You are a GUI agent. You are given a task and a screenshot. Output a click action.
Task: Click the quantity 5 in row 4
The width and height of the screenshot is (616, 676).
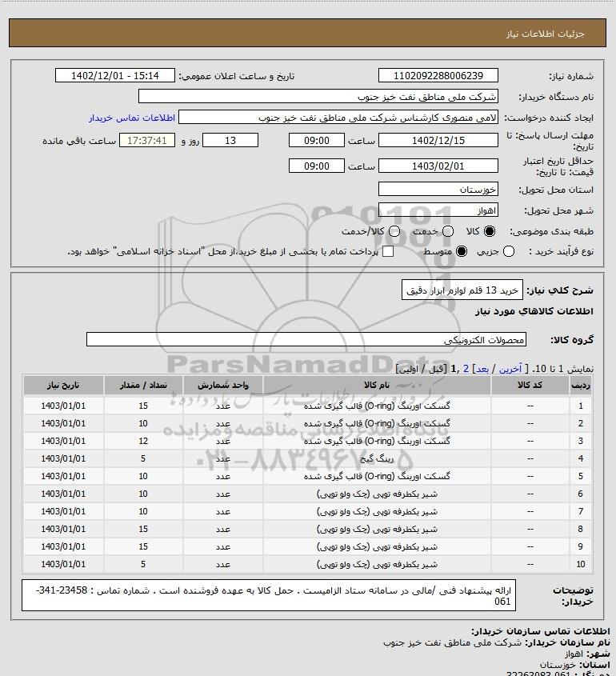(143, 458)
